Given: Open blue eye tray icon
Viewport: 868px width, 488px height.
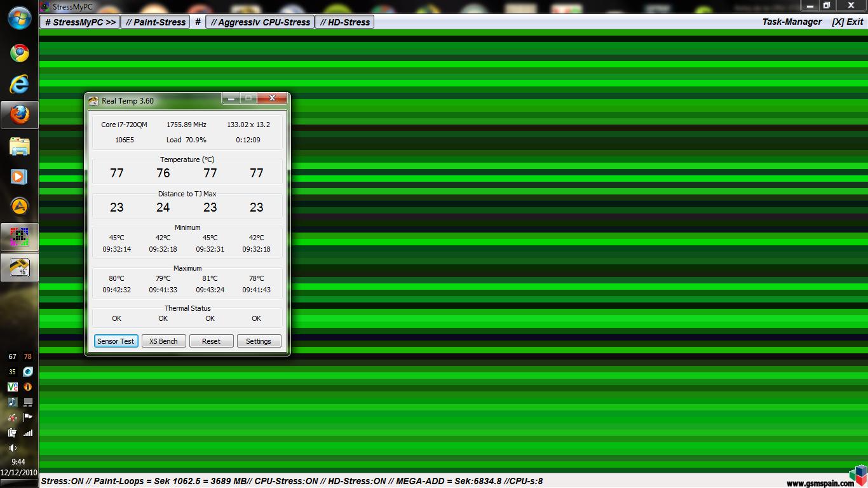Looking at the screenshot, I should point(27,372).
